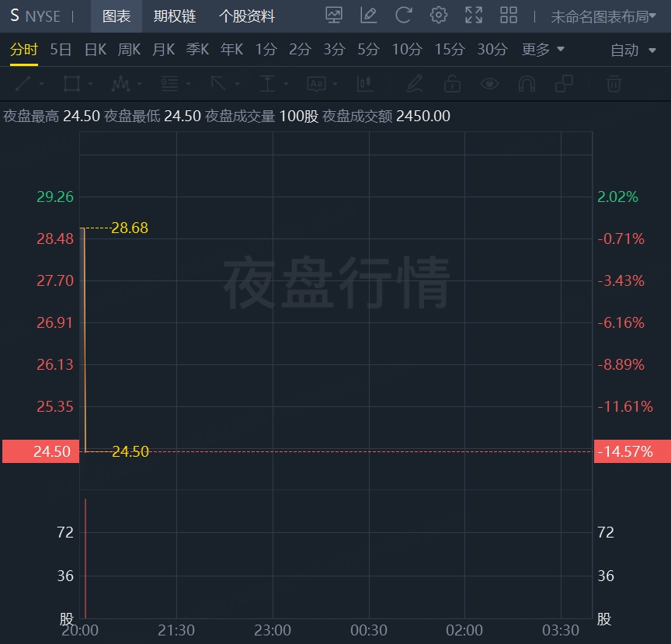This screenshot has height=644, width=671.
Task: Delete drawings with the trash icon
Action: point(614,83)
